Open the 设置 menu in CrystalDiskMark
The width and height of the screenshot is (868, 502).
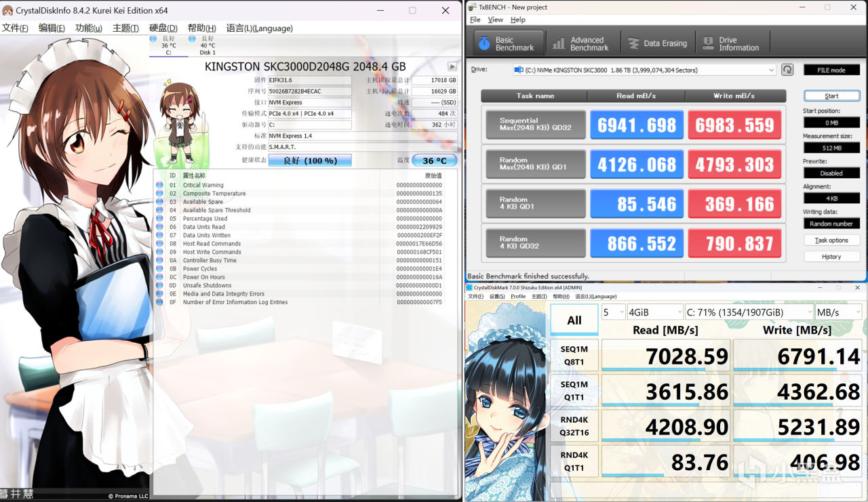pos(497,296)
